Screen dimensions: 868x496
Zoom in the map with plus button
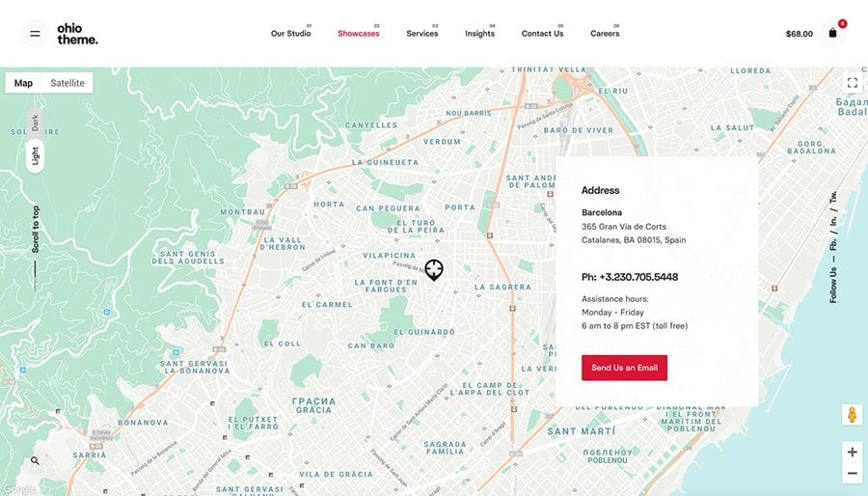click(852, 452)
